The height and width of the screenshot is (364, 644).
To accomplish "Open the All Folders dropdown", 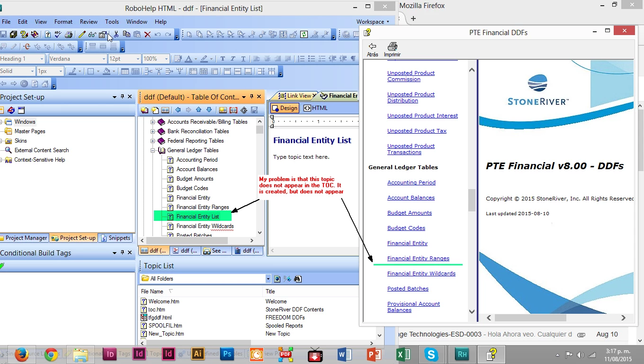I will (x=268, y=279).
